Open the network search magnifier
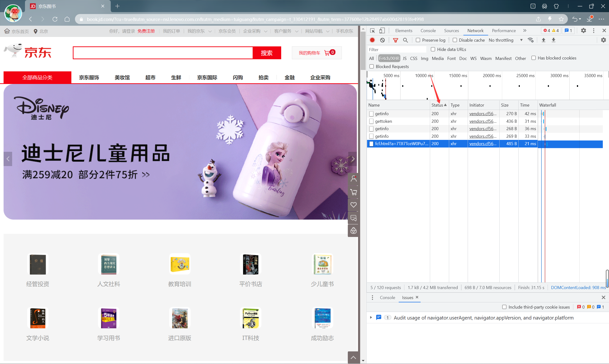The height and width of the screenshot is (364, 609). pos(405,40)
